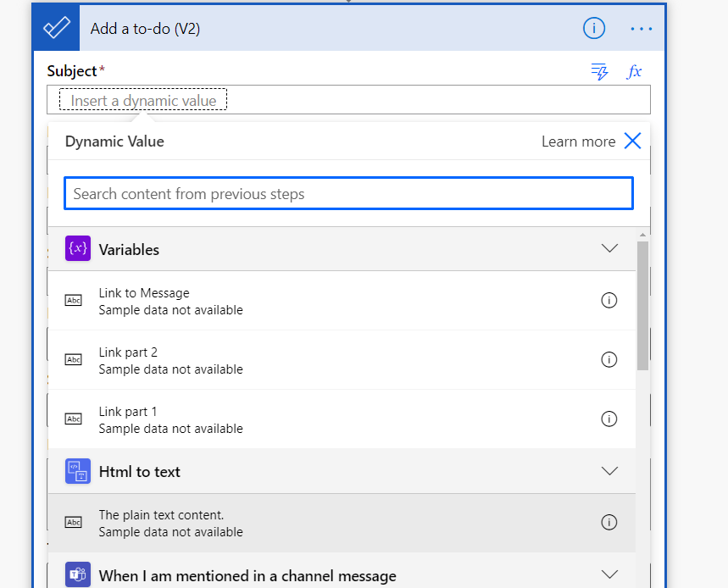Show info for Link to Message
Image resolution: width=728 pixels, height=588 pixels.
pyautogui.click(x=609, y=301)
